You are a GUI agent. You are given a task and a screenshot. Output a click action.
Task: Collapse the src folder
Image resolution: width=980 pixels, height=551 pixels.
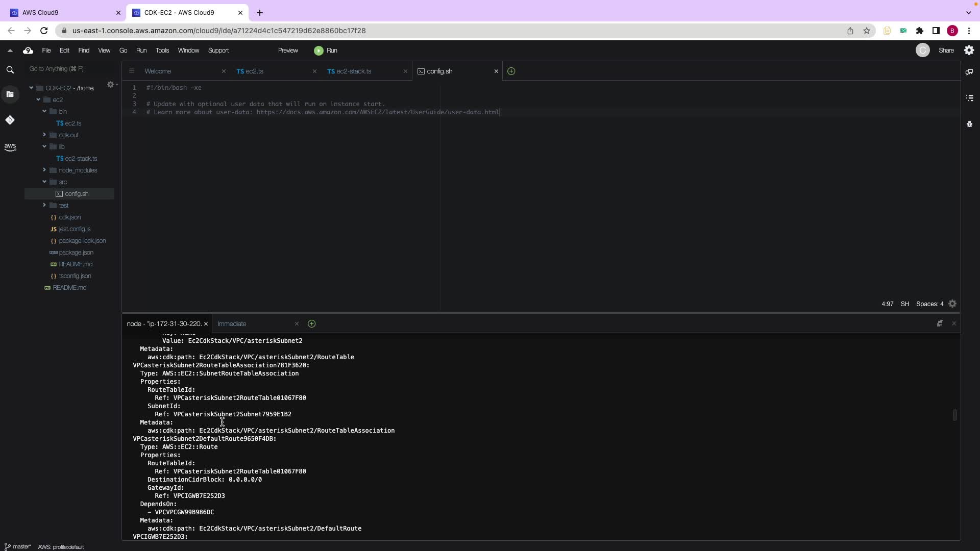pyautogui.click(x=44, y=182)
